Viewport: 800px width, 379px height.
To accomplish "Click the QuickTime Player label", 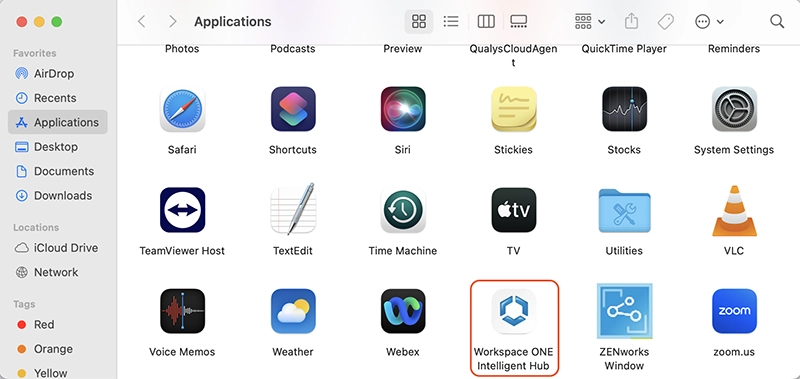I will pos(624,49).
